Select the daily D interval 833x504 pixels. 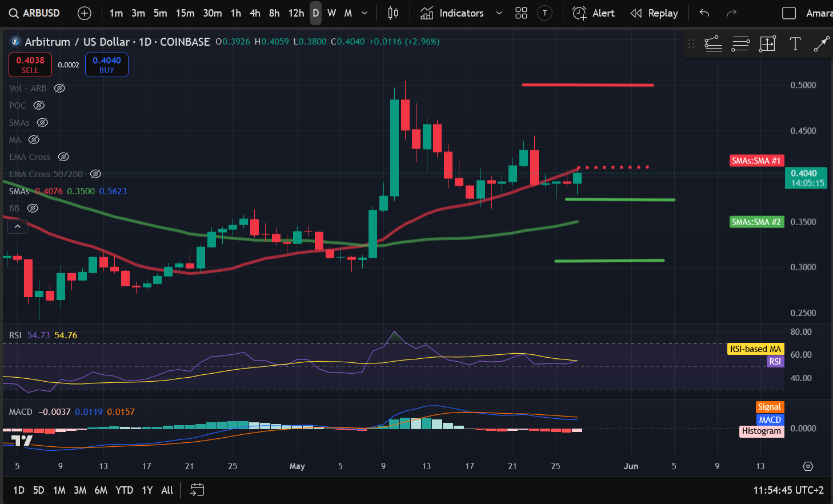click(x=316, y=13)
